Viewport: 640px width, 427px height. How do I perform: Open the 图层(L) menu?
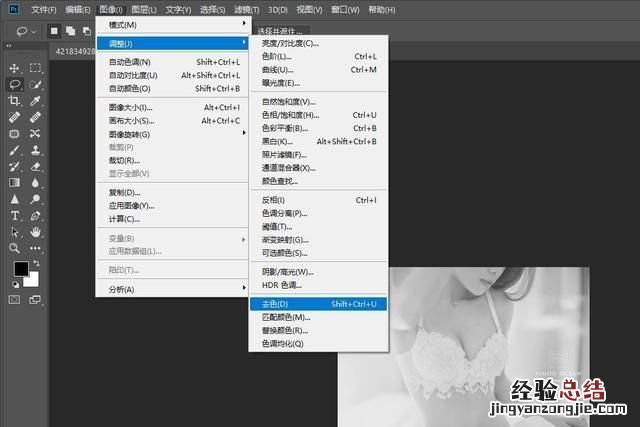click(144, 9)
